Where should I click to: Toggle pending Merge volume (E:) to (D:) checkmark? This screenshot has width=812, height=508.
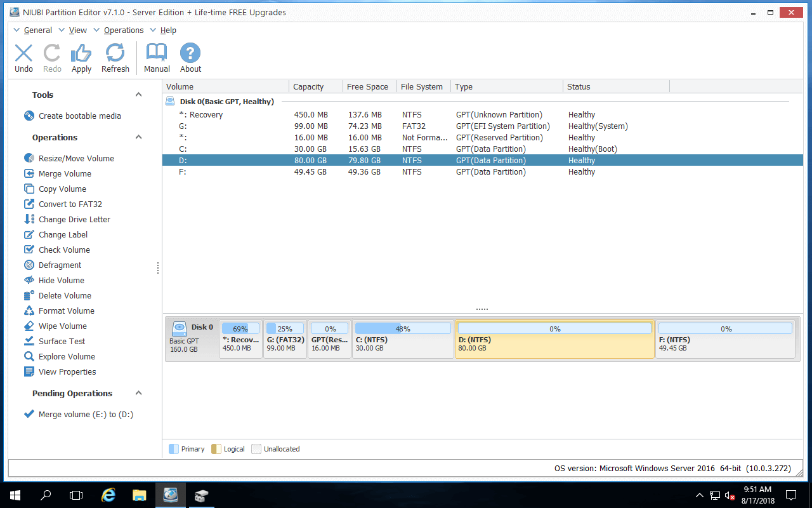(x=29, y=414)
